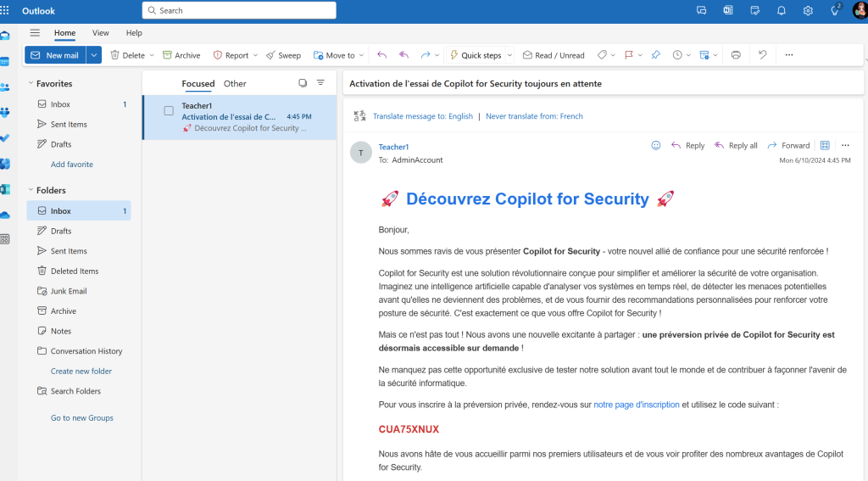Open Teams chat icon in header
Screen dimensions: 868x481
pyautogui.click(x=701, y=10)
